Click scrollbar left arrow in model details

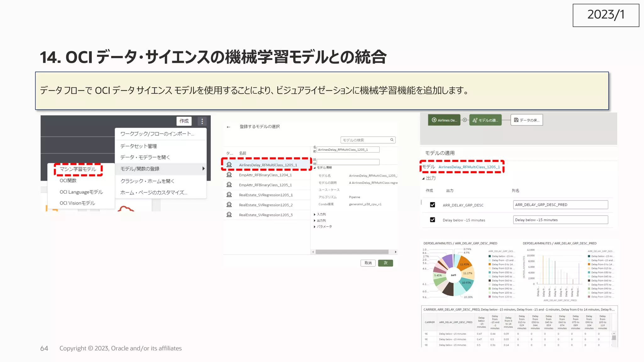point(313,252)
